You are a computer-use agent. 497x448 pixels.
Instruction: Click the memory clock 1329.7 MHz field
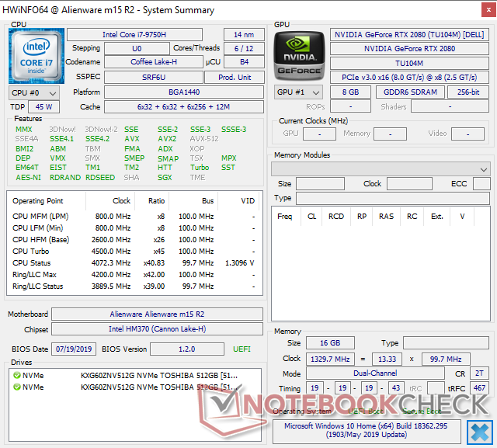(330, 359)
